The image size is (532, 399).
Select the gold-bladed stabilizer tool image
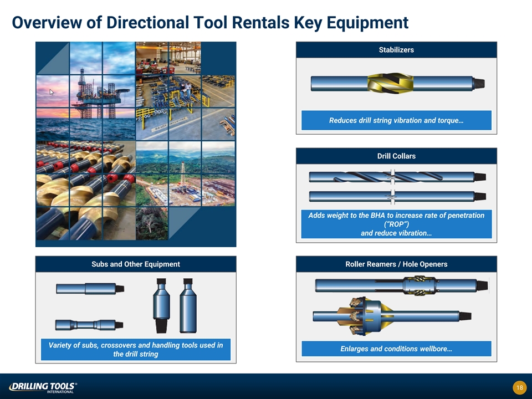click(397, 84)
